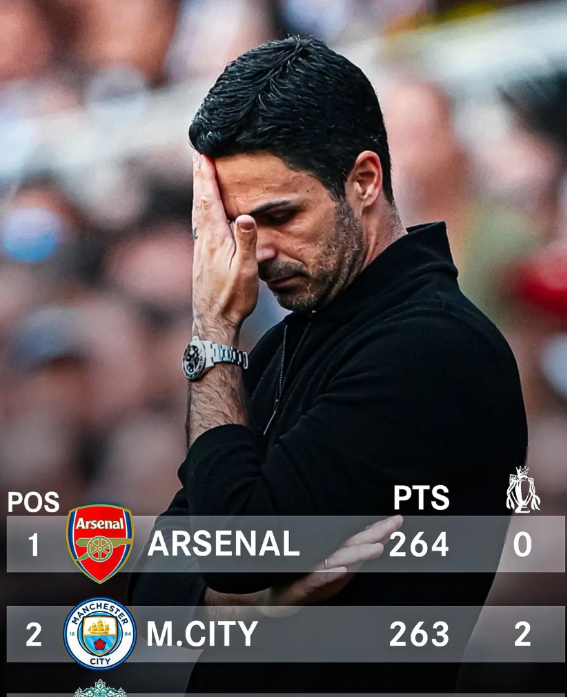
Task: Click the POS column header
Action: click(33, 502)
